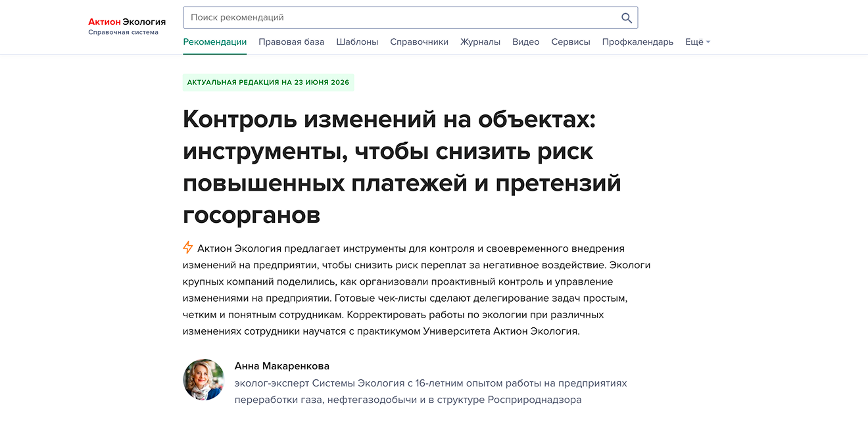Click the Актуальная редакция на 23 июня 2026 badge
The image size is (868, 422).
(x=268, y=83)
